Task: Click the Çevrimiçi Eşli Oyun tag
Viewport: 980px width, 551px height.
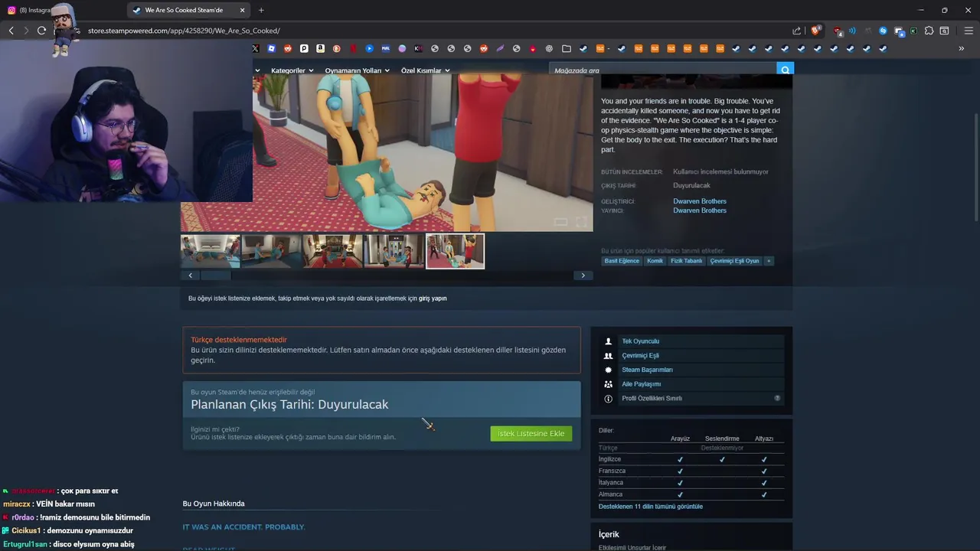Action: [734, 261]
